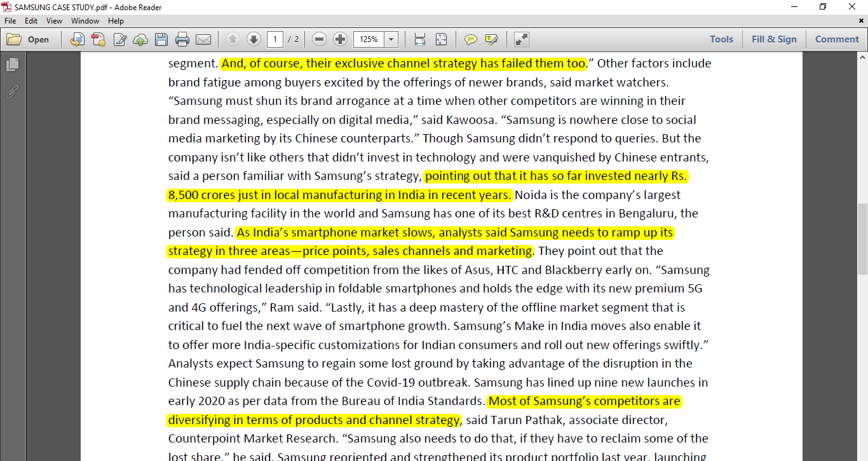Open the Help menu
The width and height of the screenshot is (868, 461).
[116, 21]
